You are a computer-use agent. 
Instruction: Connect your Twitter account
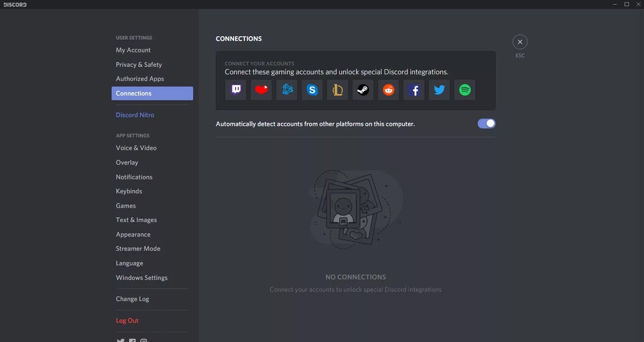coord(440,90)
